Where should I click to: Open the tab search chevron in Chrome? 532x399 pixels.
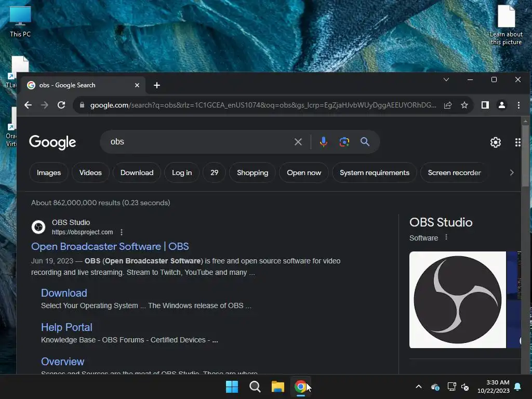click(446, 79)
